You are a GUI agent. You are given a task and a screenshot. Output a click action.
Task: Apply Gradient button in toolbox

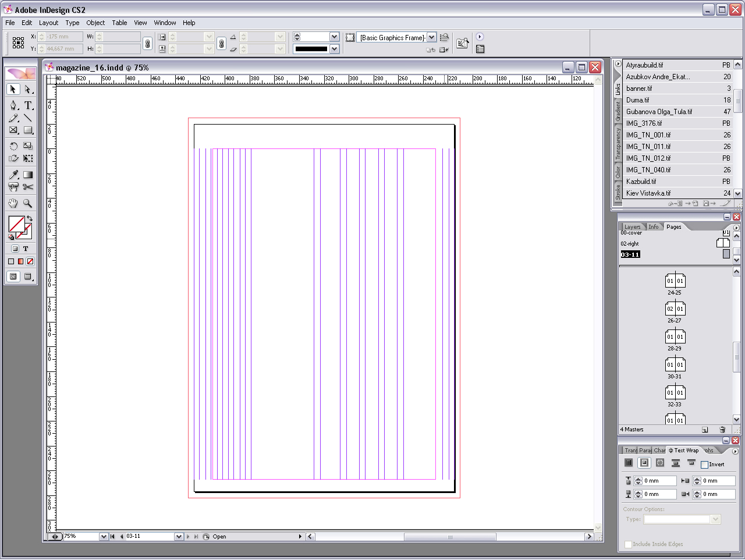click(20, 261)
